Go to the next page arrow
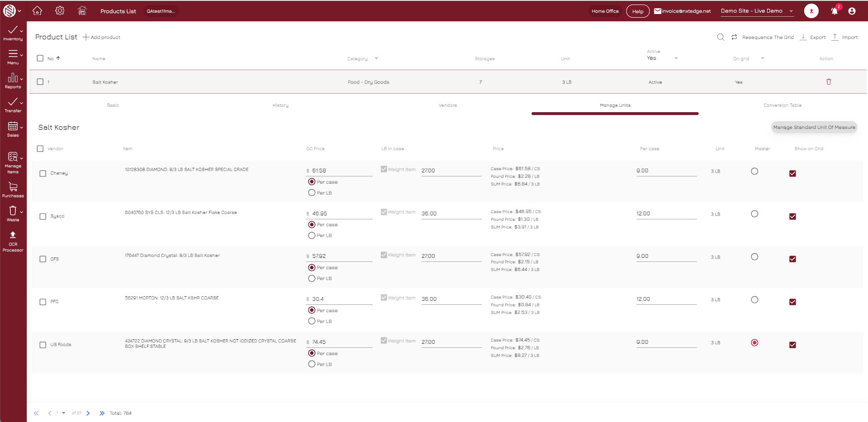 pyautogui.click(x=88, y=413)
